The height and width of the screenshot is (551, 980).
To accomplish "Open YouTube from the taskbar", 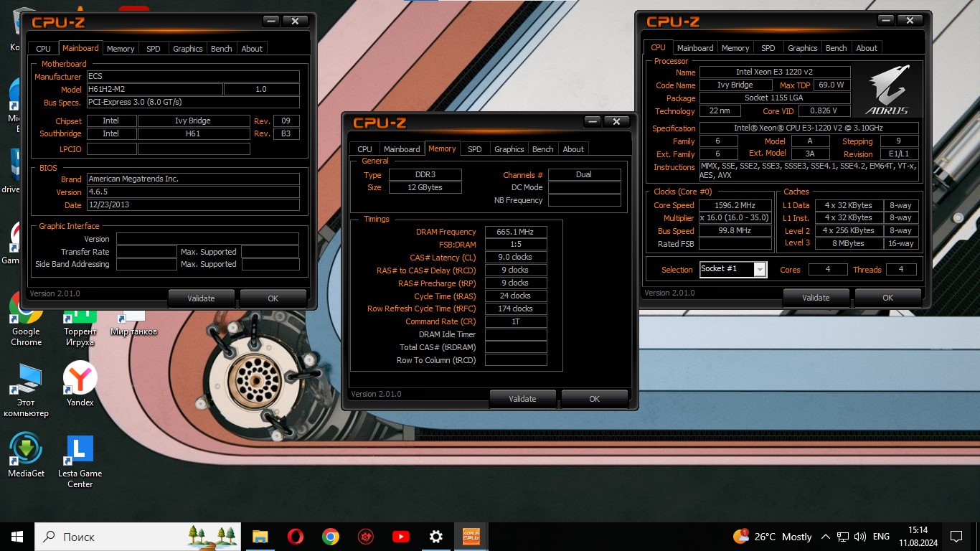I will [x=400, y=537].
